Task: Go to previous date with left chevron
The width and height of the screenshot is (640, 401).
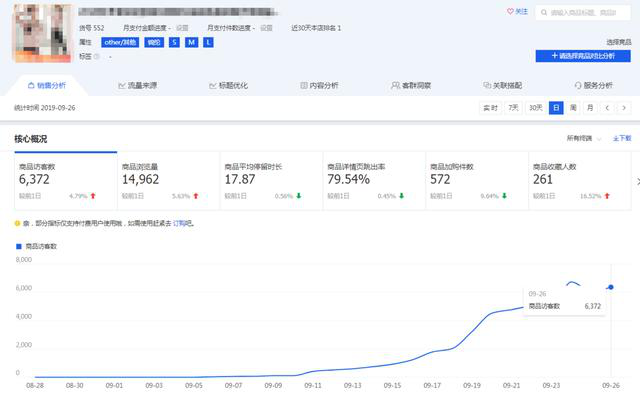Action: 607,108
